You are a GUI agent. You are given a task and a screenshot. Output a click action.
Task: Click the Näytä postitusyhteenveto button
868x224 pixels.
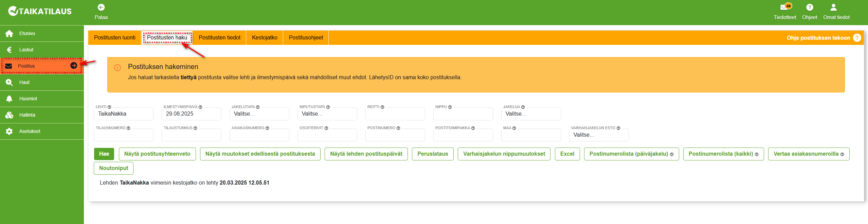(x=157, y=154)
